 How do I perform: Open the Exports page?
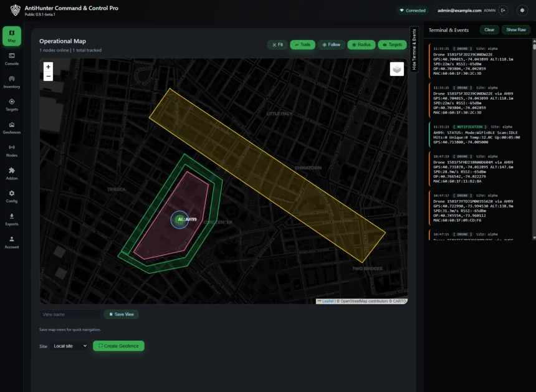click(x=12, y=219)
